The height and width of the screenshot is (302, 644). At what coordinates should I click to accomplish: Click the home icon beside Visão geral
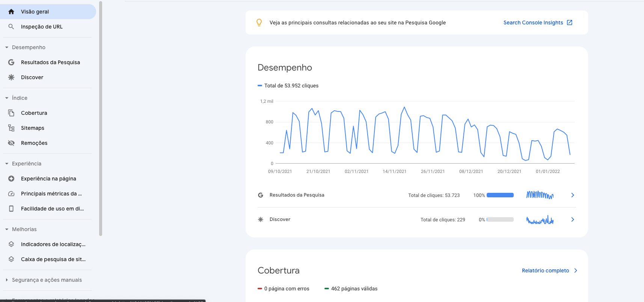[x=11, y=12]
